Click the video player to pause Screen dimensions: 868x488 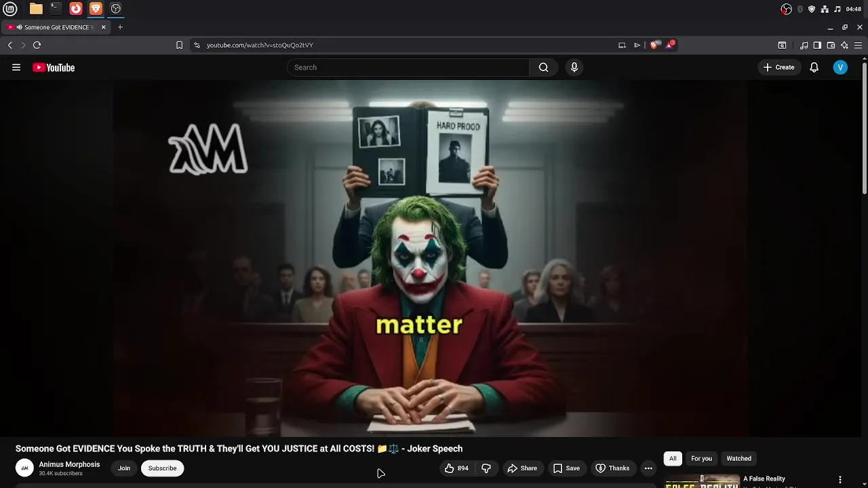(x=430, y=258)
